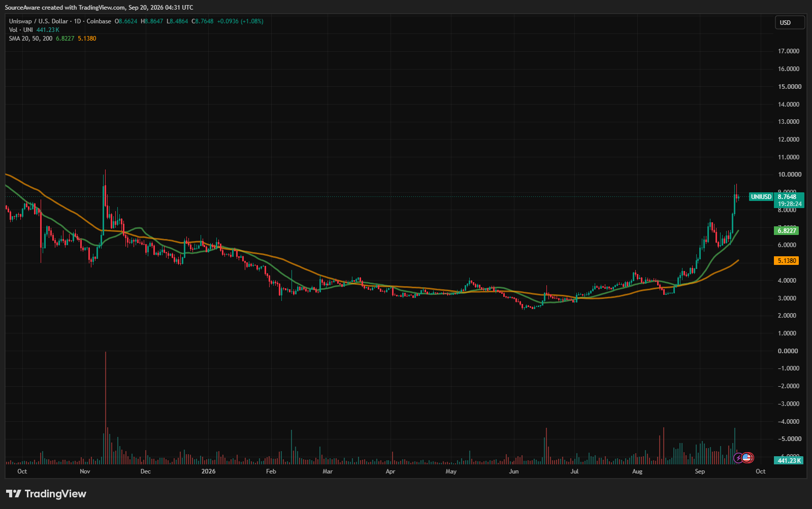
Task: Click the change value +0.0936 (+1.08%)
Action: click(240, 21)
